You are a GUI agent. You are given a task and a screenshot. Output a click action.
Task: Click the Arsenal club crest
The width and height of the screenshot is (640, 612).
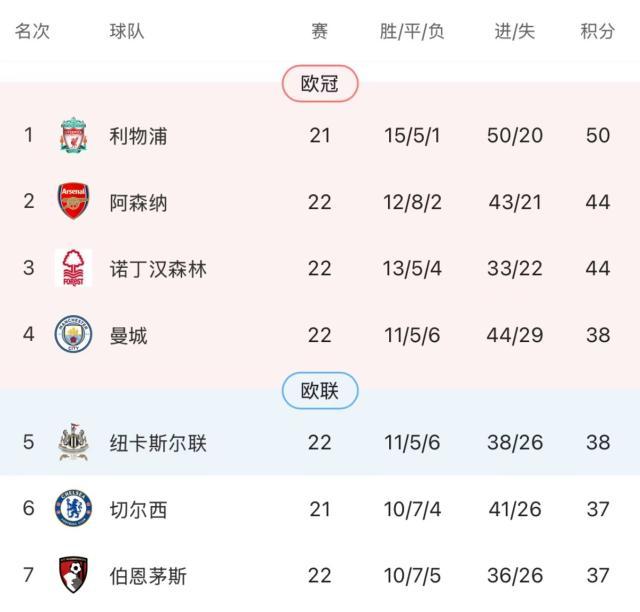[73, 202]
